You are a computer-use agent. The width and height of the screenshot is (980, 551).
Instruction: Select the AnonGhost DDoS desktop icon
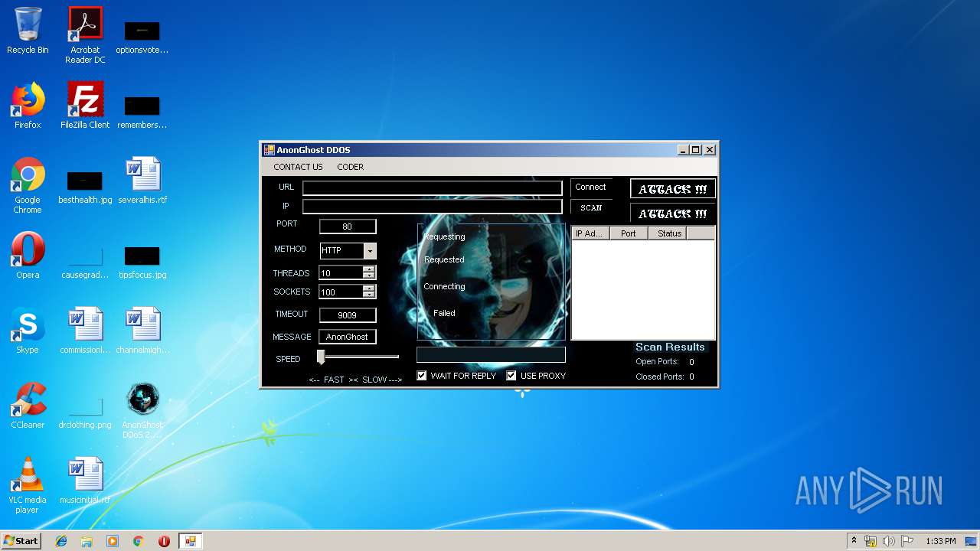(x=142, y=410)
